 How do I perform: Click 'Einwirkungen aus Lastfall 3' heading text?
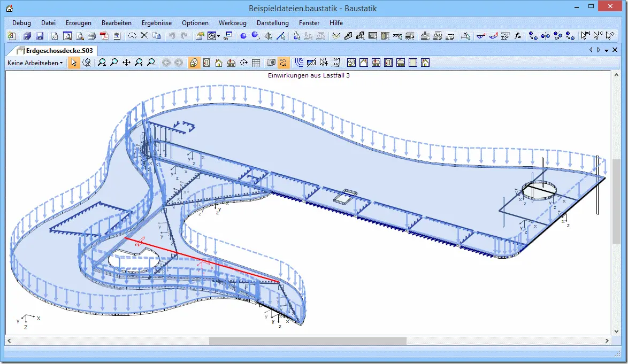coord(309,75)
